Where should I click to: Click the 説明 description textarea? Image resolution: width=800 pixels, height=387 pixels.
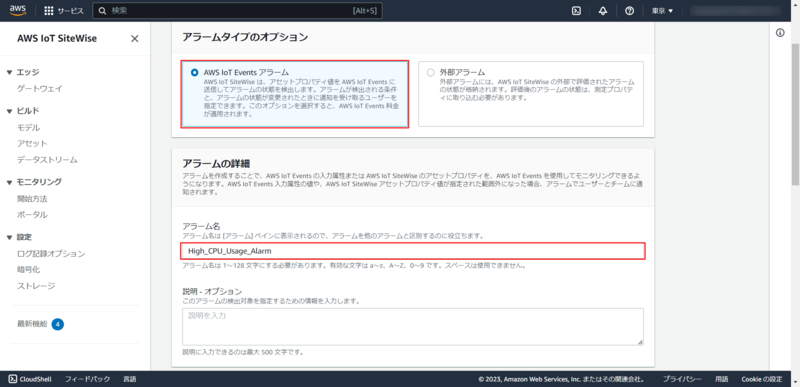413,327
